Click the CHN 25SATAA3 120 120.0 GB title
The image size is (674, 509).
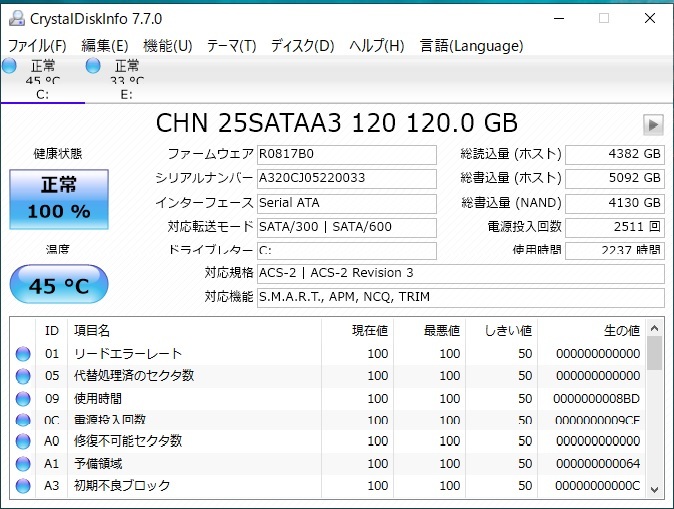[337, 123]
